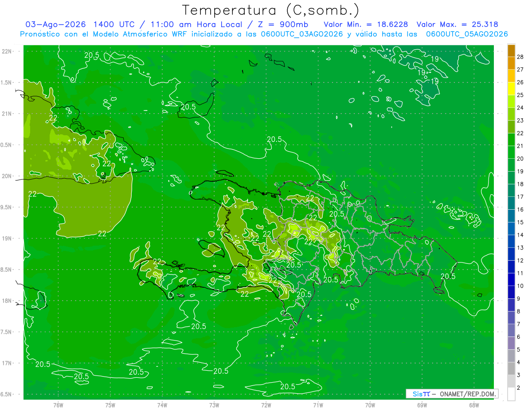The image size is (532, 411).
Task: Click the gray colorbar band between 3 and 4
Action: point(511,369)
